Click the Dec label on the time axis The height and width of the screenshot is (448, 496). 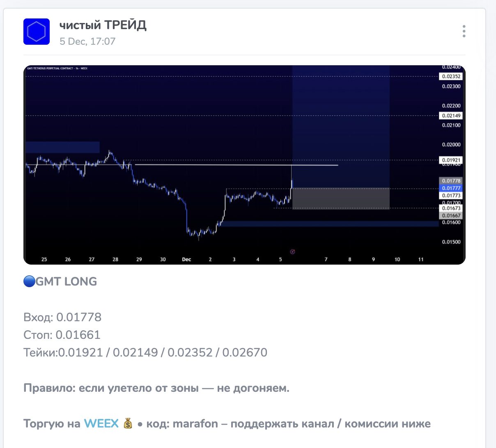(187, 259)
